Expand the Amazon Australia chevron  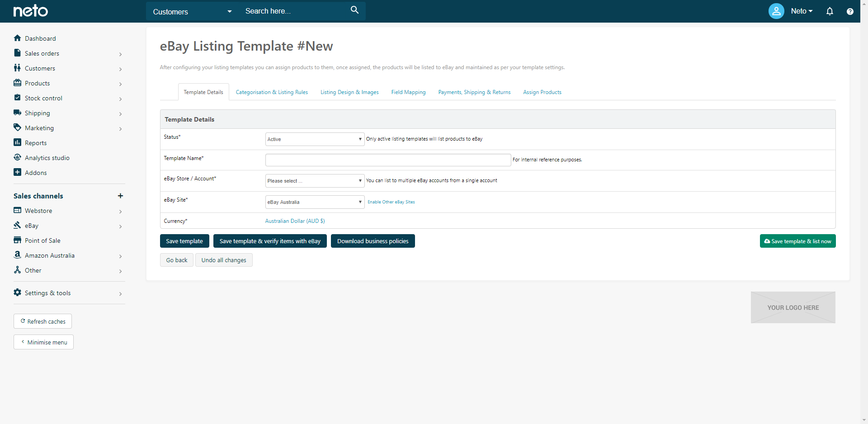120,256
